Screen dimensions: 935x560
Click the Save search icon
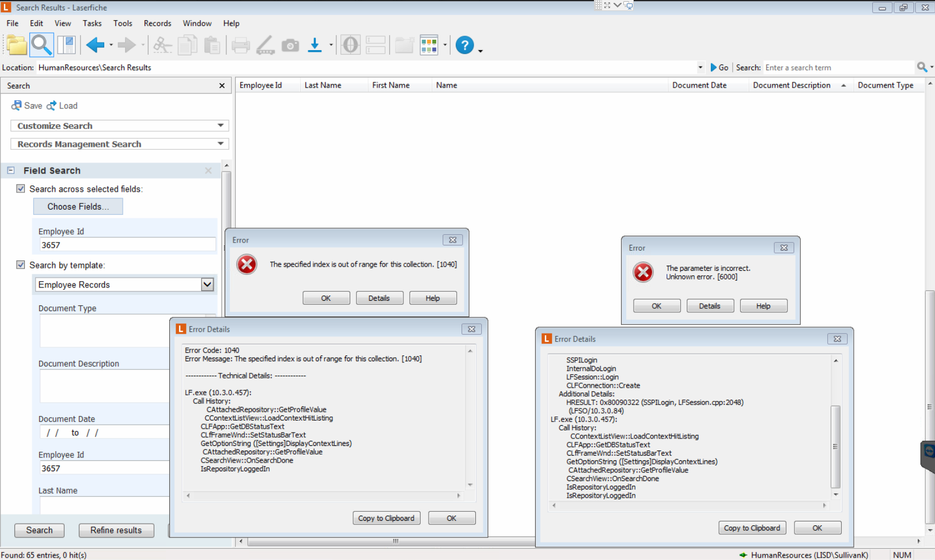[27, 105]
